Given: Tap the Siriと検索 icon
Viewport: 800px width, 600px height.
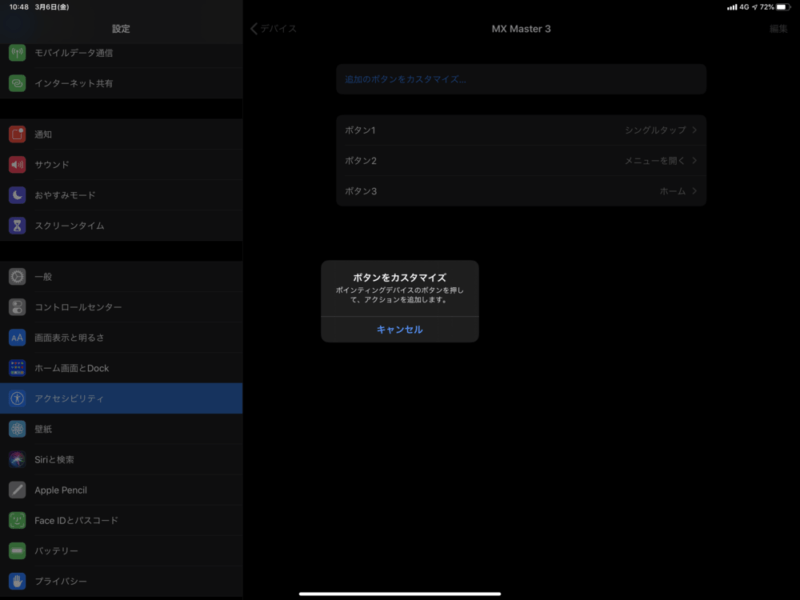Looking at the screenshot, I should pos(17,459).
